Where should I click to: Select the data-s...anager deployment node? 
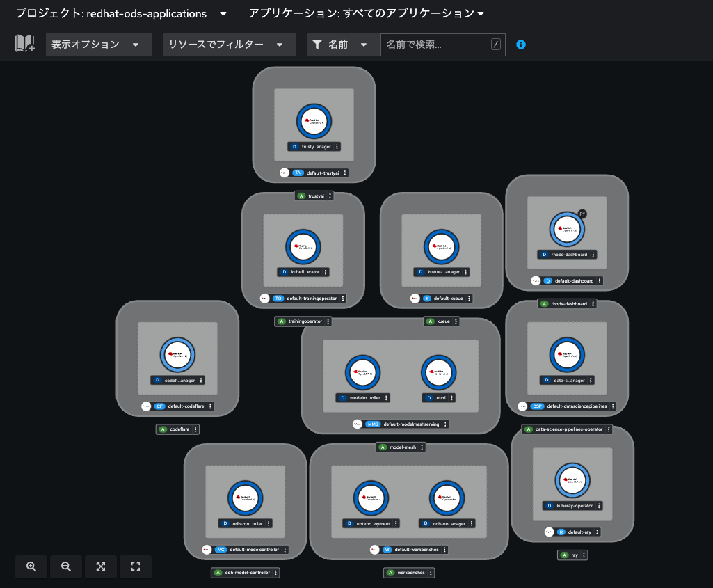tap(567, 355)
